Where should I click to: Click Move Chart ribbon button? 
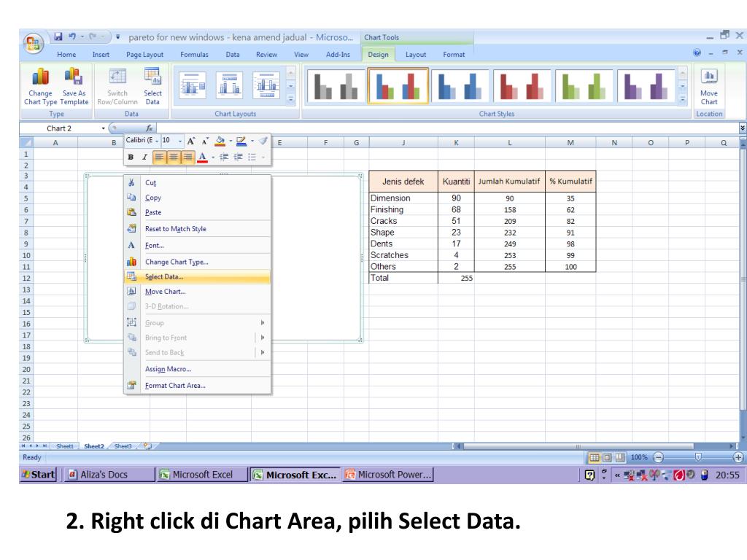coord(709,86)
